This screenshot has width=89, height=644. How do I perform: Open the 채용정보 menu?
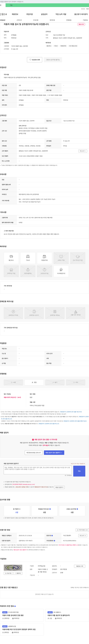tap(15, 14)
